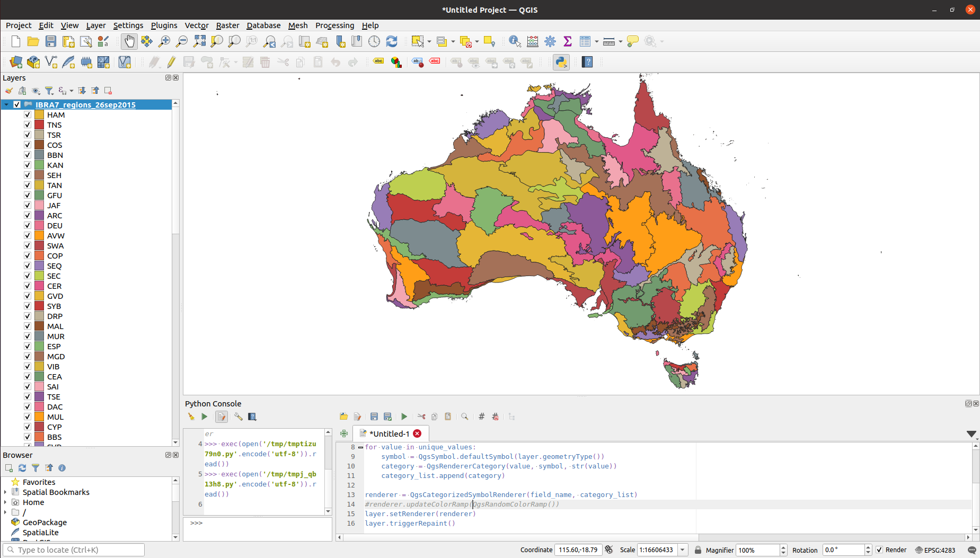This screenshot has width=980, height=558.
Task: Open console options wrench icon
Action: coord(239,417)
